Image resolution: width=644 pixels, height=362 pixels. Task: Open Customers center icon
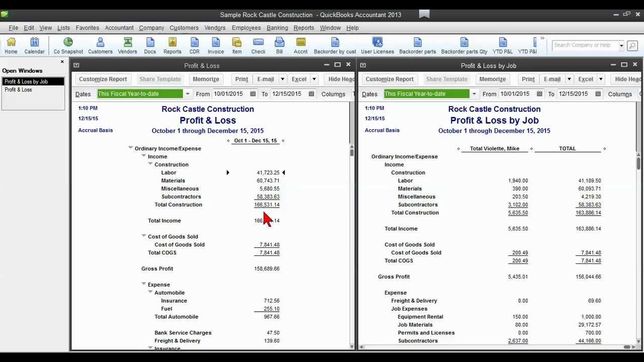[x=100, y=45]
